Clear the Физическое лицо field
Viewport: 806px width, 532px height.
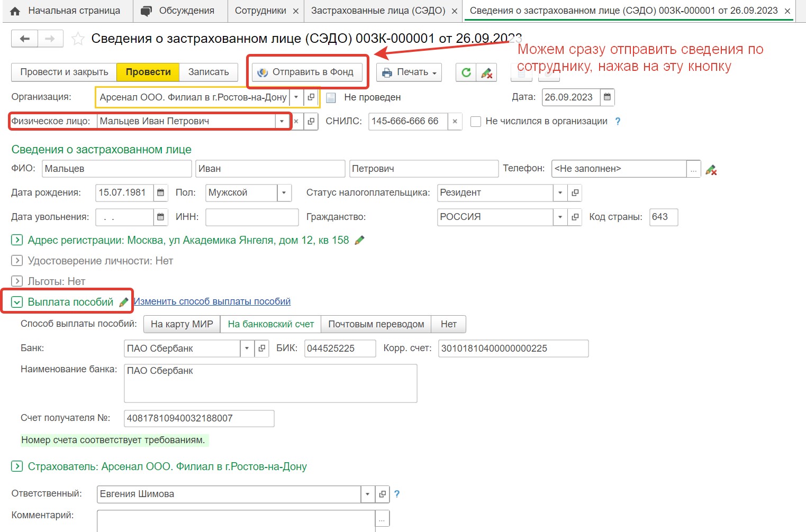click(296, 121)
